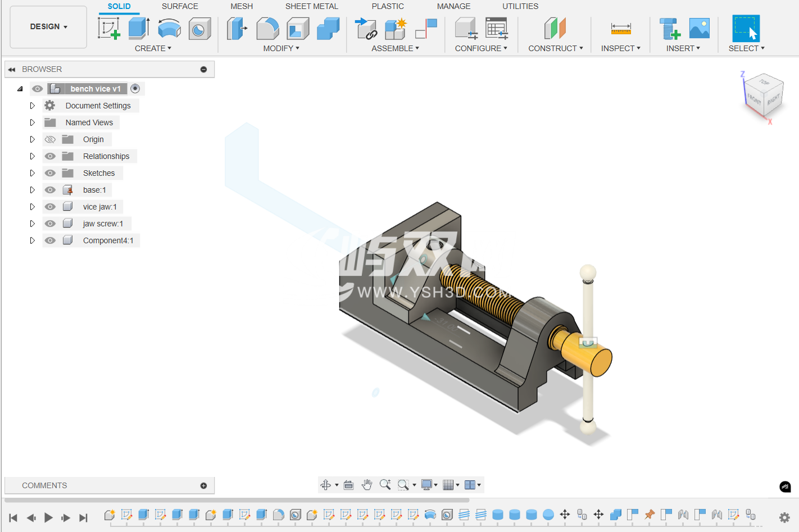
Task: Jump to timeline beginning
Action: 13,517
